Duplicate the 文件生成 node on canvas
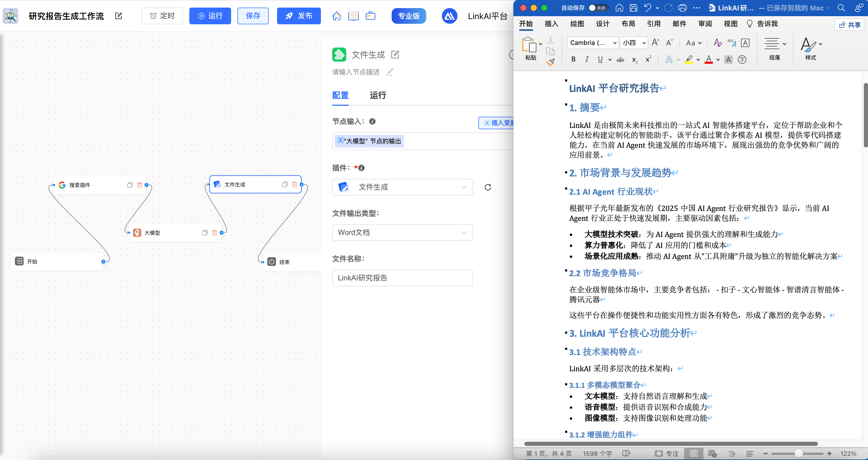 click(285, 184)
